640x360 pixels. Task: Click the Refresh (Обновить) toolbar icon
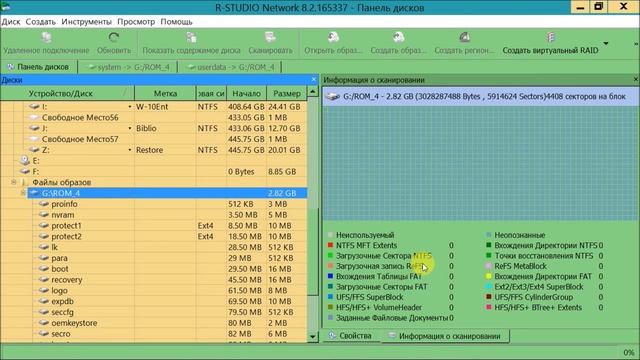pyautogui.click(x=114, y=38)
